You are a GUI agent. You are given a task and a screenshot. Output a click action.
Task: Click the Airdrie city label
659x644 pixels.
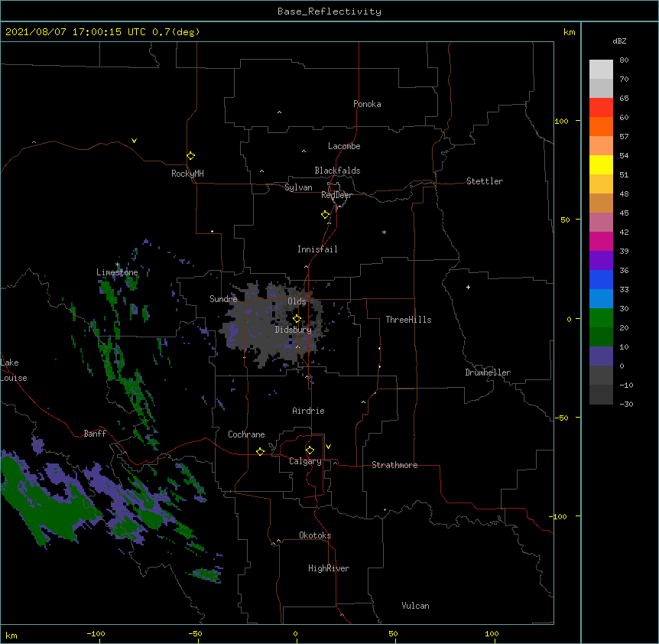[308, 411]
